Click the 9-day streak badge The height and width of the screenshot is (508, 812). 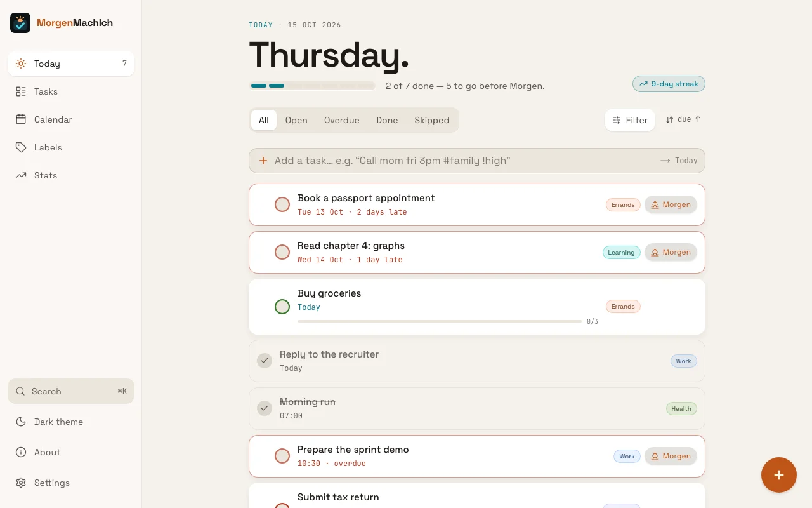669,84
